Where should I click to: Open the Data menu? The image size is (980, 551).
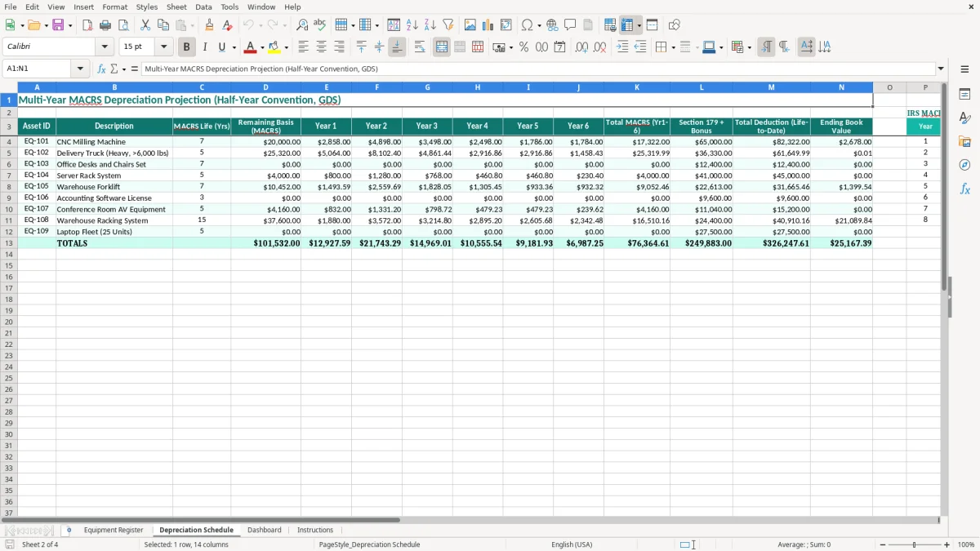pyautogui.click(x=203, y=7)
